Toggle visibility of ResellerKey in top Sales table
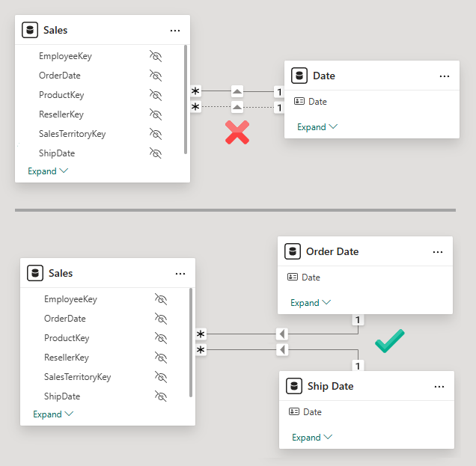The image size is (476, 466). 156,114
